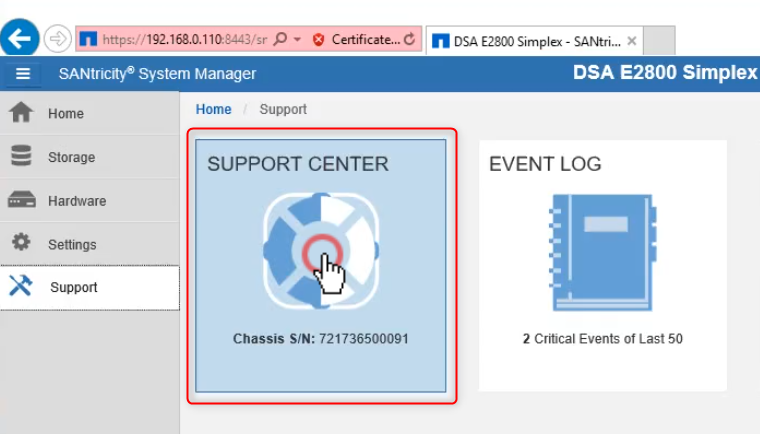Expand the address bar search dropdown arrow
Image resolution: width=760 pixels, height=434 pixels.
(297, 40)
